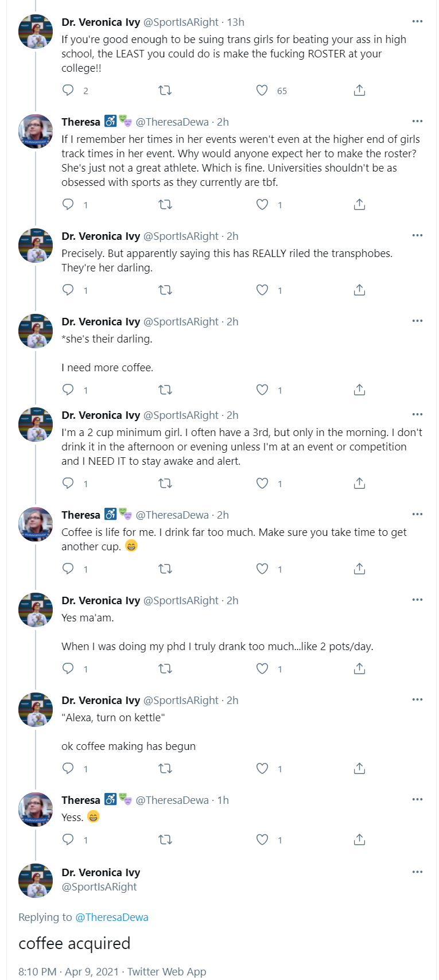Like Theresa's 'Yess.' tweet
This screenshot has height=980, width=439.
pyautogui.click(x=262, y=839)
